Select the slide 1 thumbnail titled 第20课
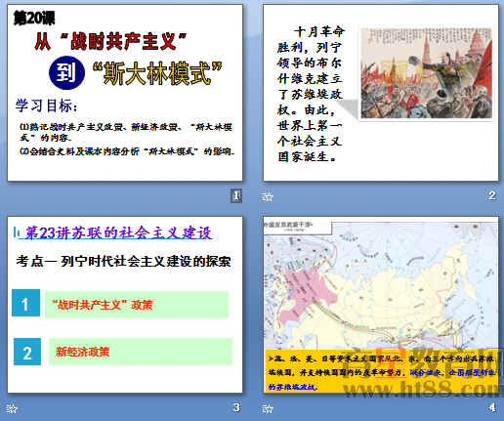 [x=125, y=93]
